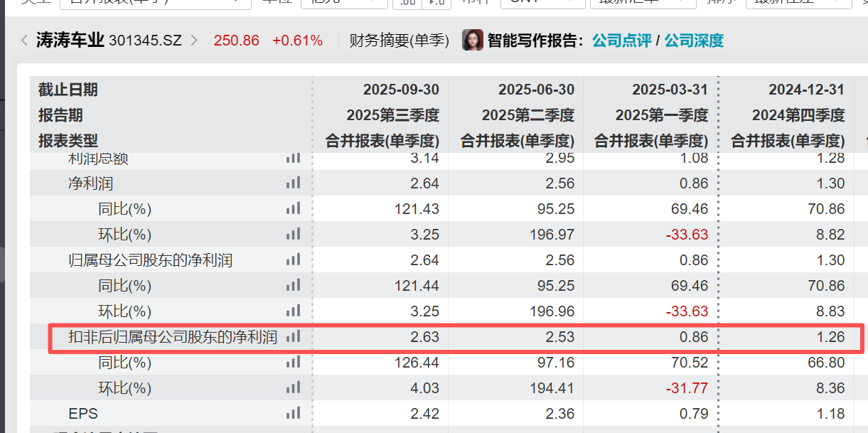The height and width of the screenshot is (433, 868).
Task: Click the EPS value 2.36
Action: point(560,414)
